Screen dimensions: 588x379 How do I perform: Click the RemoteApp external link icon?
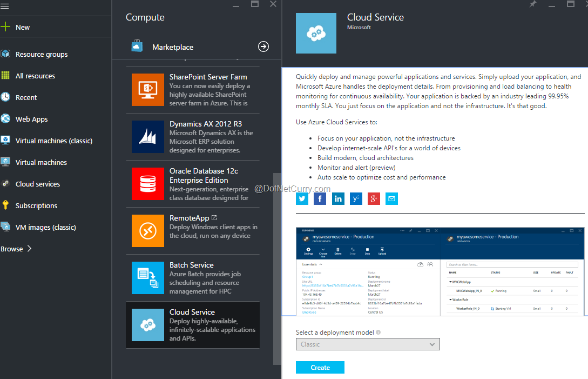(x=214, y=217)
